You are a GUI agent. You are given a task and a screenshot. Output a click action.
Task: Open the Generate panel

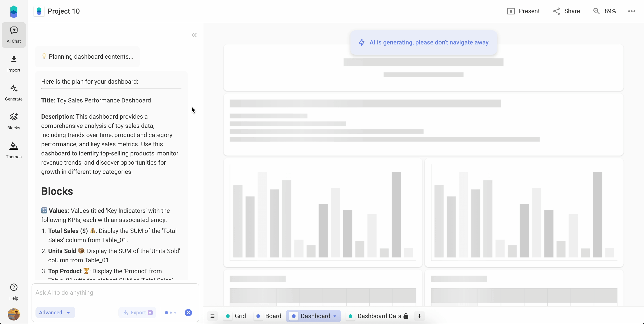[x=14, y=92]
